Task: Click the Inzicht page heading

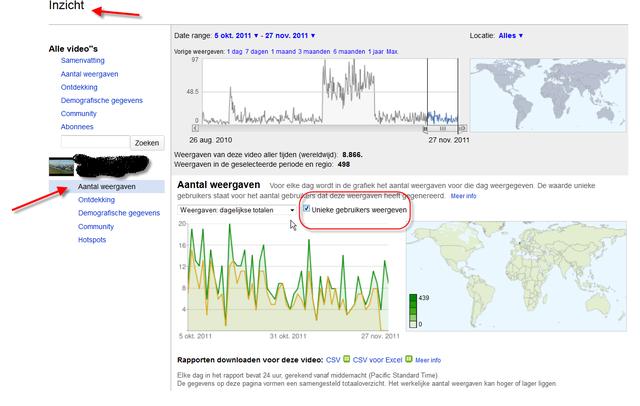Action: [66, 5]
